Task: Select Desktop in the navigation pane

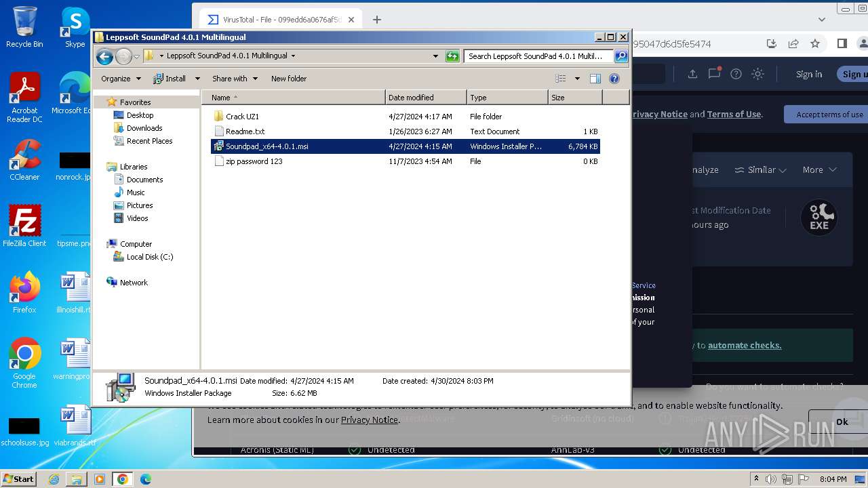Action: pyautogui.click(x=140, y=115)
